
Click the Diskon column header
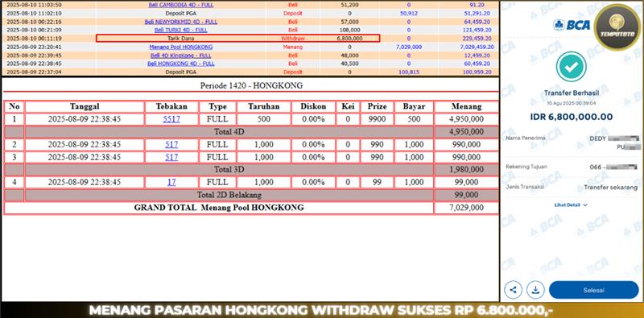pyautogui.click(x=313, y=106)
